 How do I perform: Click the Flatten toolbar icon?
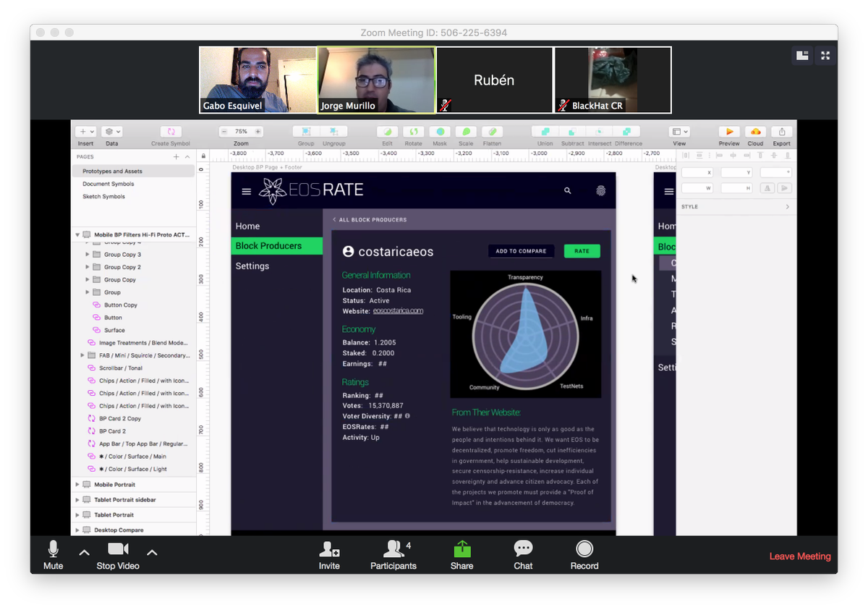pos(492,132)
